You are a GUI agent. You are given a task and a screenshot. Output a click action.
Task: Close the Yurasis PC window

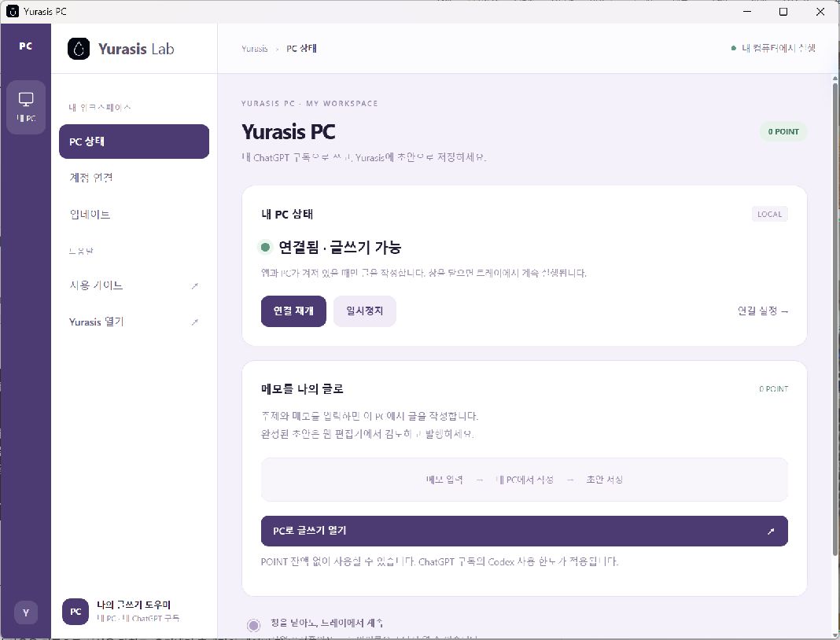[820, 11]
